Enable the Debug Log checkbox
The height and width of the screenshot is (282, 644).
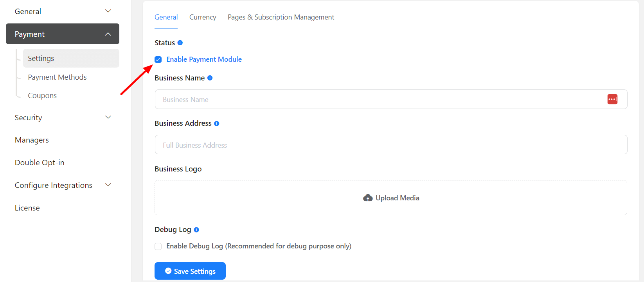click(158, 246)
